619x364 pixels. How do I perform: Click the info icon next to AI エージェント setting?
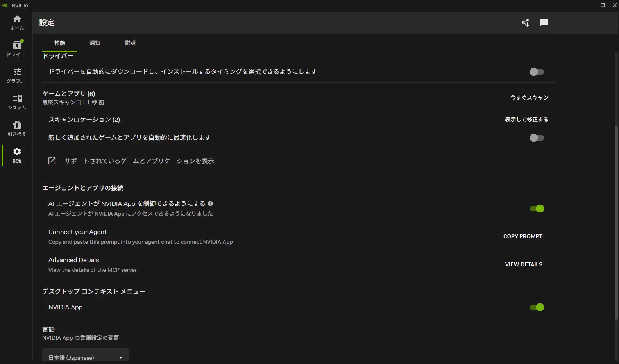(x=210, y=203)
